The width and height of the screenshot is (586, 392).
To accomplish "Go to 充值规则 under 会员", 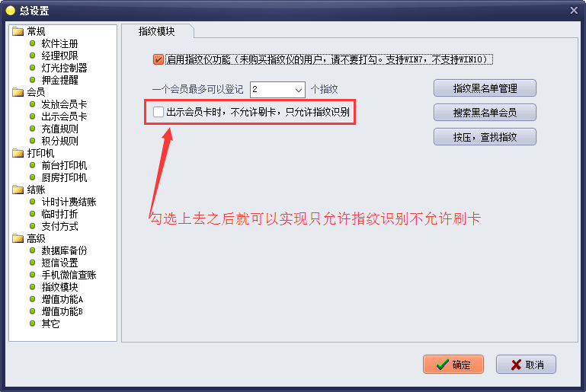I will 59,129.
